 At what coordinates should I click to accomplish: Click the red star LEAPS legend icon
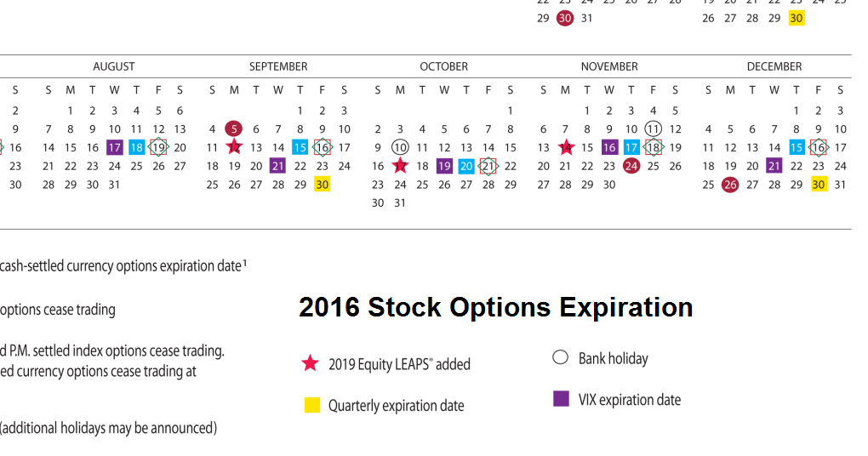310,364
